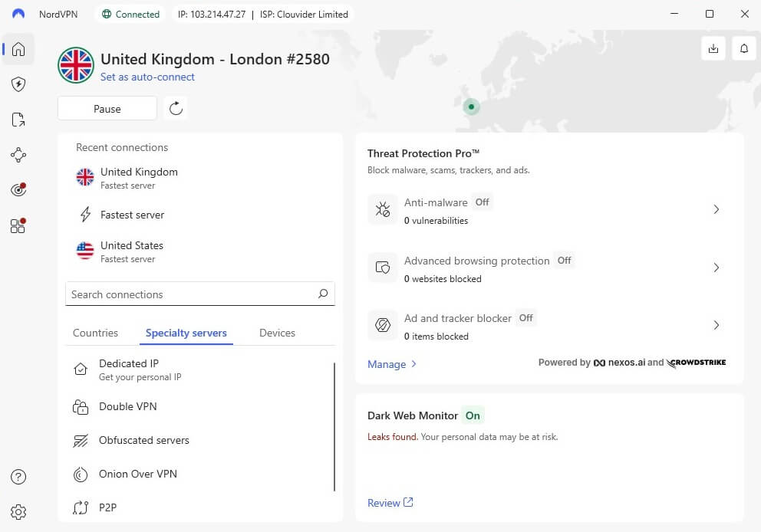Open the Review dark web leaks link
The height and width of the screenshot is (532, 761).
(390, 503)
